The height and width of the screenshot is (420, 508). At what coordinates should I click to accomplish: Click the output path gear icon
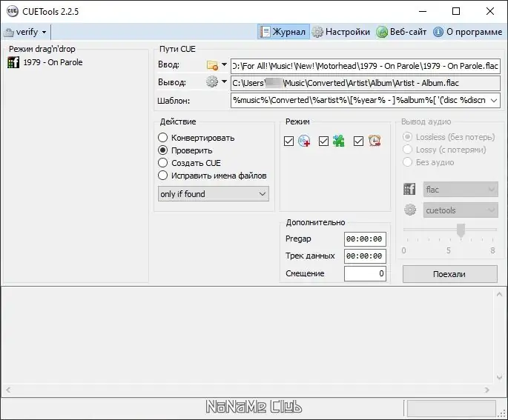pyautogui.click(x=212, y=81)
